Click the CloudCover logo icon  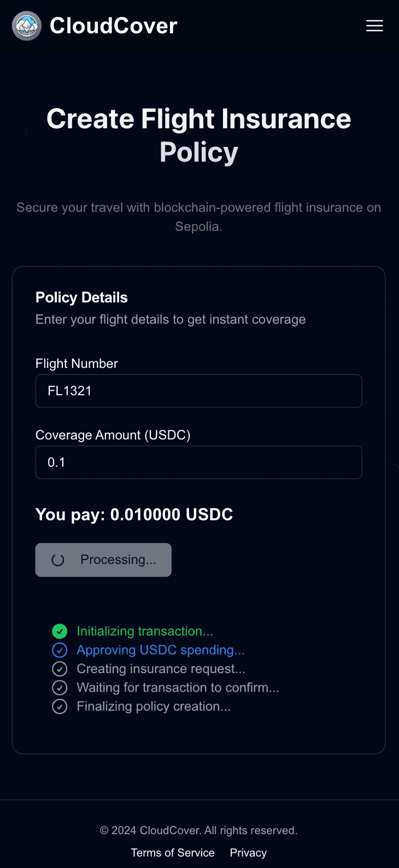click(27, 26)
